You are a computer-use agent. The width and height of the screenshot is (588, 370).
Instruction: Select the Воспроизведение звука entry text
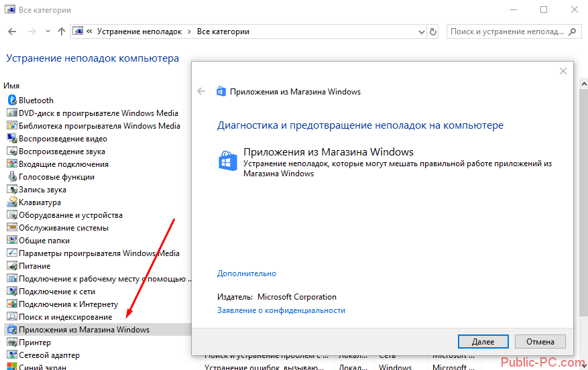(x=62, y=151)
